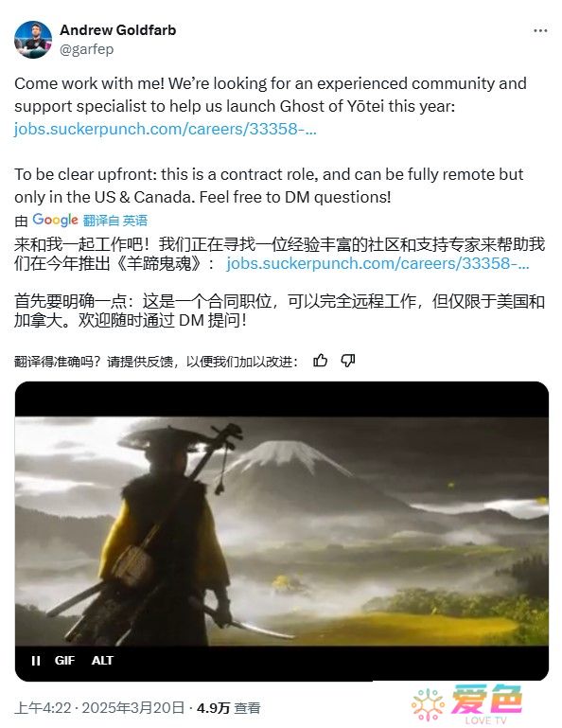Click the 4.9万 查看 view count
562x728 pixels.
coord(228,707)
